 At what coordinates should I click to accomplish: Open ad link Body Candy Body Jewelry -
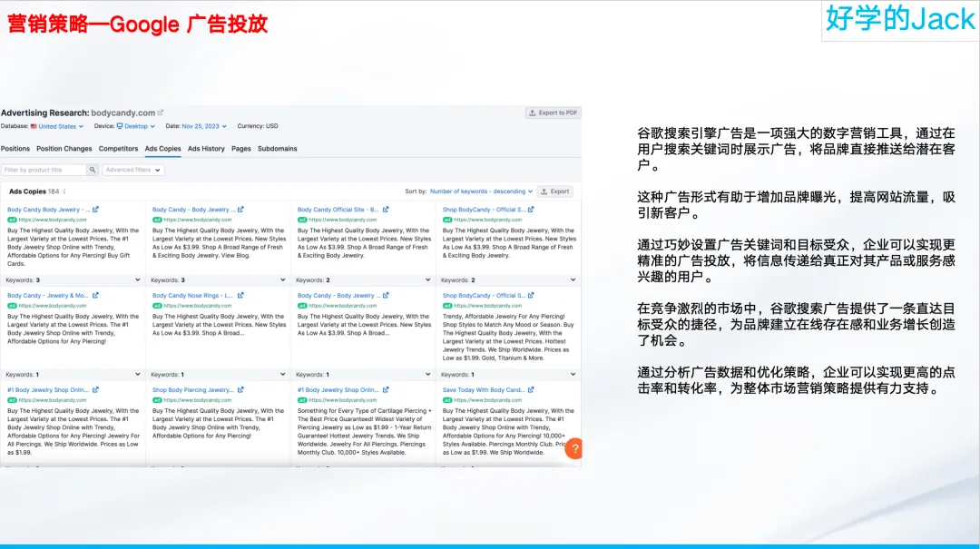tap(49, 210)
